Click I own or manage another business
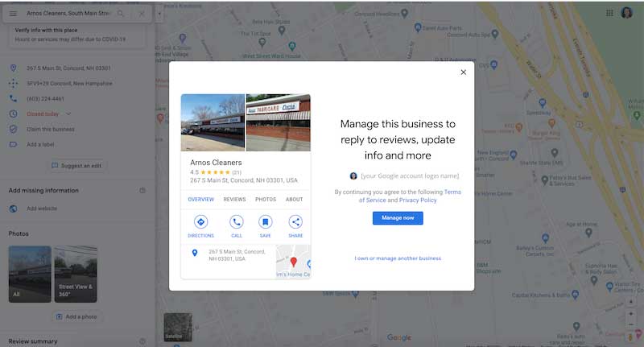Screen dimensions: 644x347 pyautogui.click(x=398, y=258)
